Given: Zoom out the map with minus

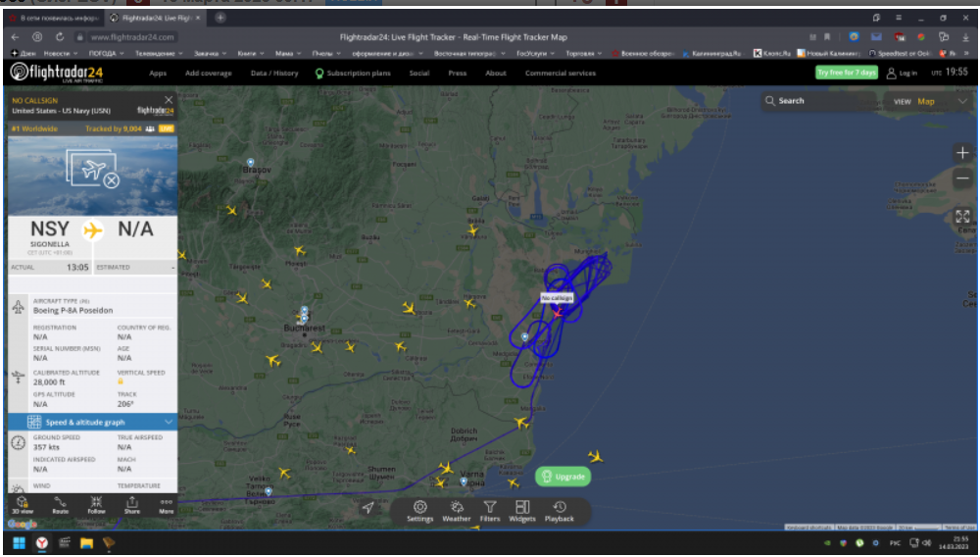Looking at the screenshot, I should point(962,178).
